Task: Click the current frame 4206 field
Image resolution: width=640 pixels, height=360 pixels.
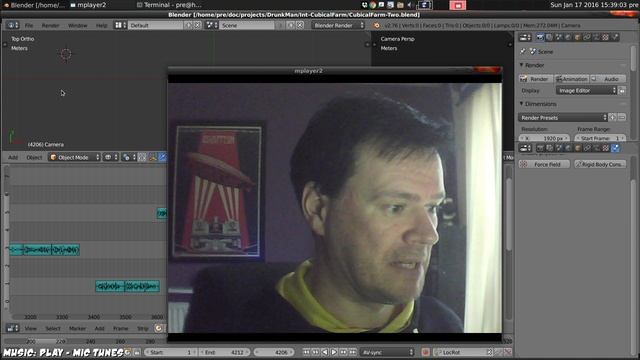Action: tap(273, 352)
